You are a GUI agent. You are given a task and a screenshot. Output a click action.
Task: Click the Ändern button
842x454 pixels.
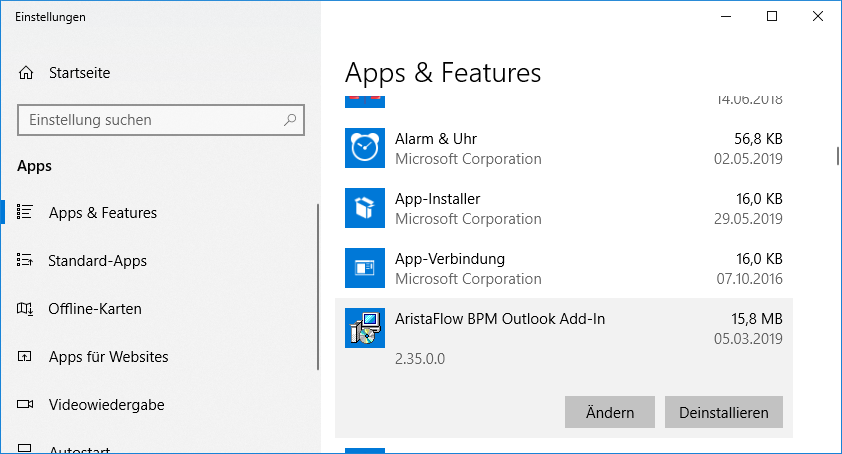click(609, 412)
